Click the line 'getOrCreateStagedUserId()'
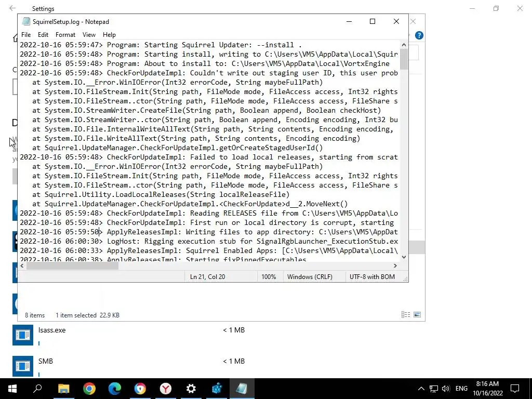The width and height of the screenshot is (532, 399). pyautogui.click(x=178, y=148)
